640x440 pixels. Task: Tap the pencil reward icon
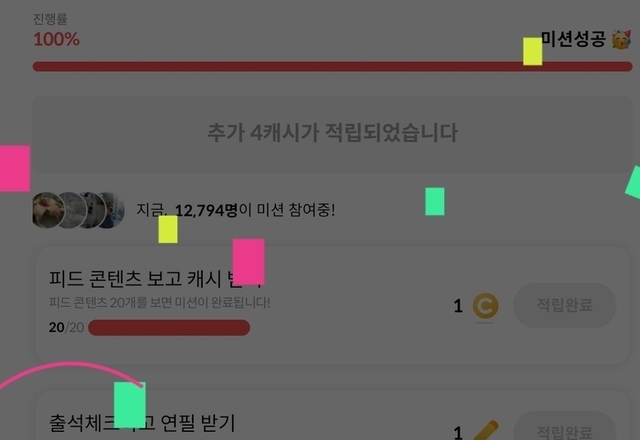[x=486, y=431]
